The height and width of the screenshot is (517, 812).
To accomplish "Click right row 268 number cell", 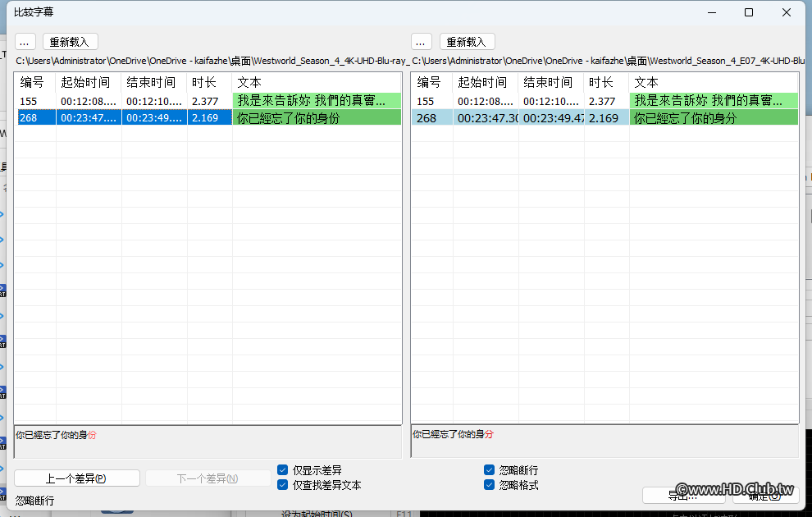I will click(x=432, y=118).
